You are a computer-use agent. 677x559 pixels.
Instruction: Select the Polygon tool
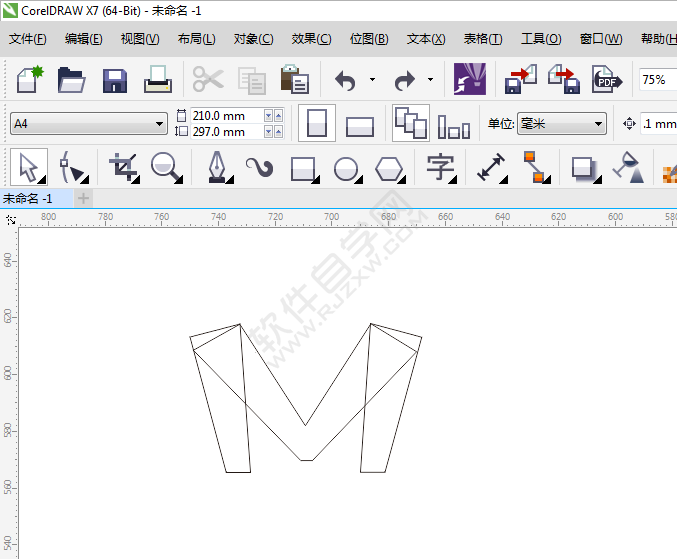coord(389,167)
